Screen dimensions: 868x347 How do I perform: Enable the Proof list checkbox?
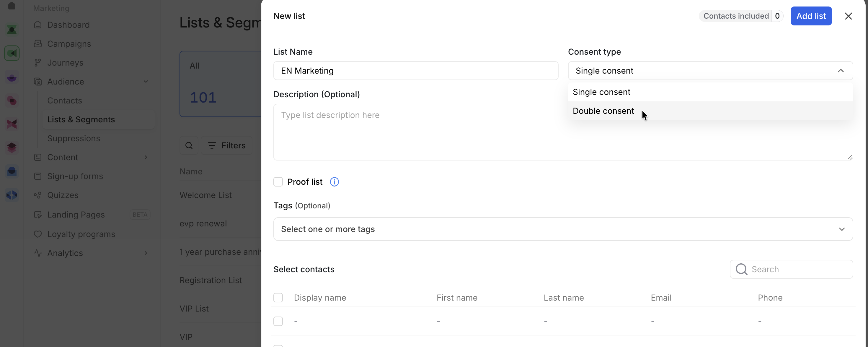click(278, 182)
